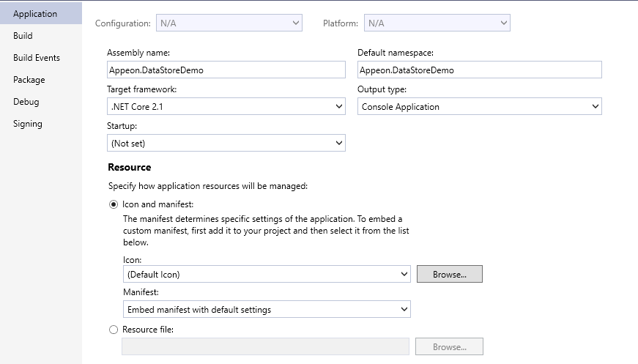The width and height of the screenshot is (638, 364).
Task: Expand the Configuration dropdown
Action: pyautogui.click(x=229, y=23)
